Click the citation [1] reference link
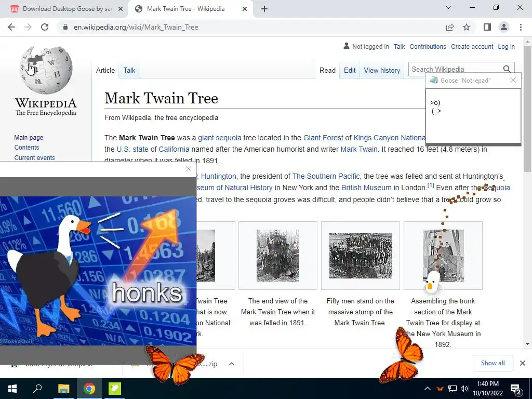This screenshot has width=532, height=399. (431, 185)
